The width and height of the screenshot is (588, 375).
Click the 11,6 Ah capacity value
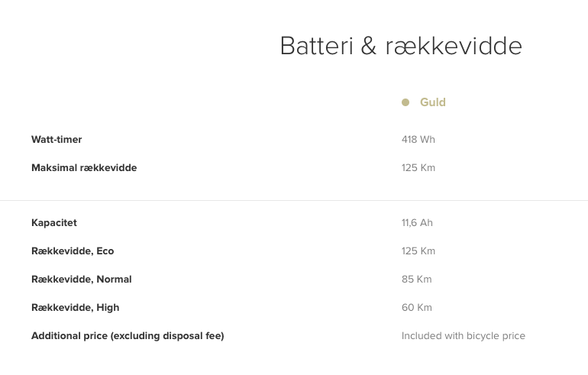coord(417,223)
